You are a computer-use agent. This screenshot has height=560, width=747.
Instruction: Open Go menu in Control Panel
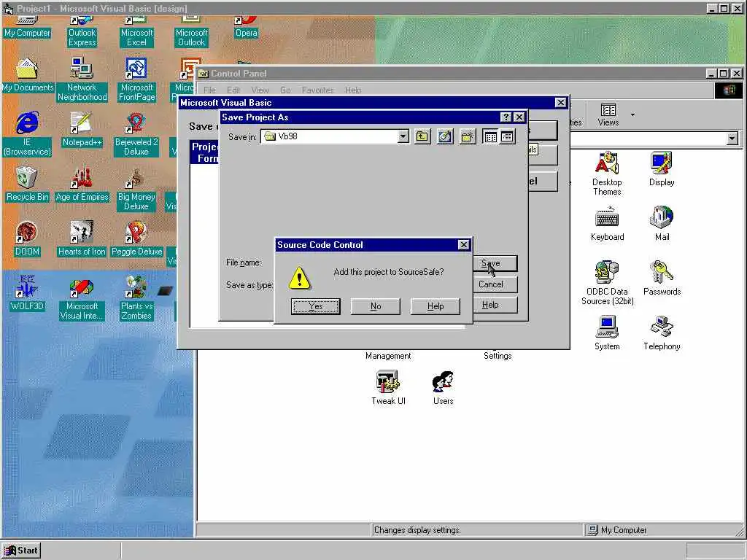click(x=285, y=90)
